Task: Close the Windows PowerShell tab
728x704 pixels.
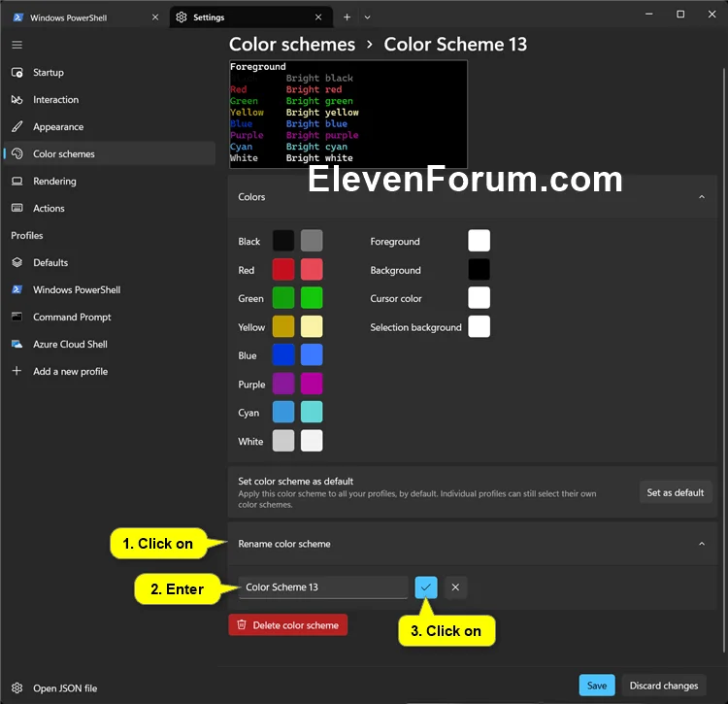Action: coord(155,17)
